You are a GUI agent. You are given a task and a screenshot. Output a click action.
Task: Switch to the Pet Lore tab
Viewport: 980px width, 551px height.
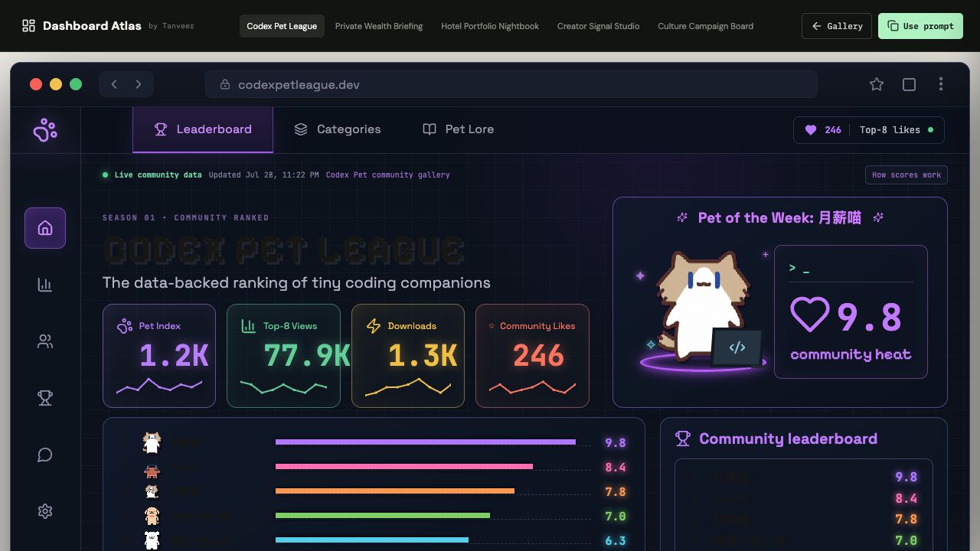tap(459, 129)
